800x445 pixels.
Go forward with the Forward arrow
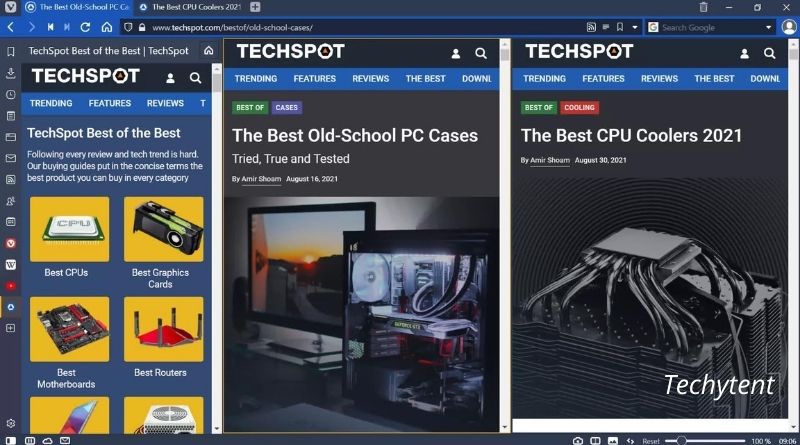tap(32, 27)
